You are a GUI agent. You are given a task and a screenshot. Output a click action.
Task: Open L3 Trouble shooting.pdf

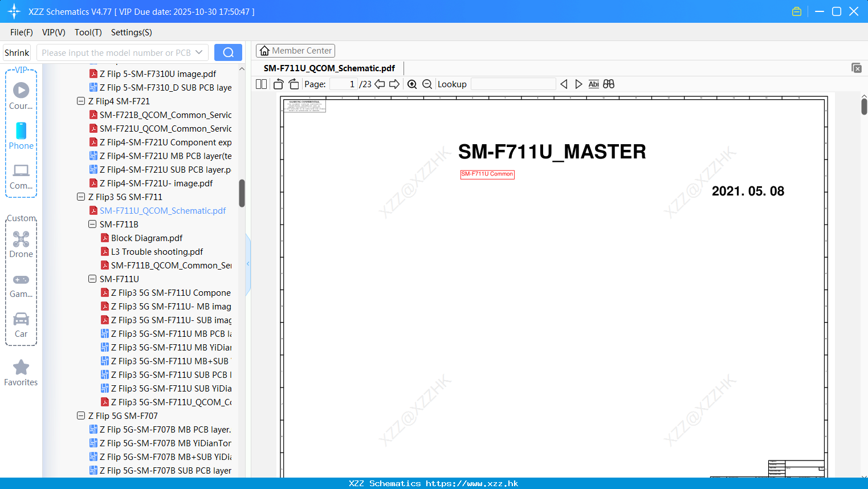(152, 251)
